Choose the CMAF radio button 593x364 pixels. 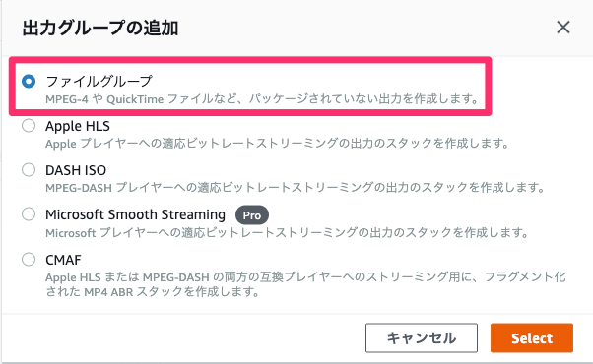29,260
